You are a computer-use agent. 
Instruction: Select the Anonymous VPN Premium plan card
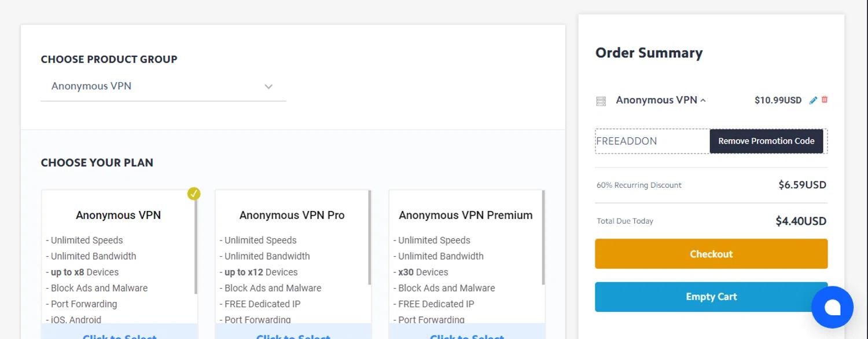pos(466,264)
